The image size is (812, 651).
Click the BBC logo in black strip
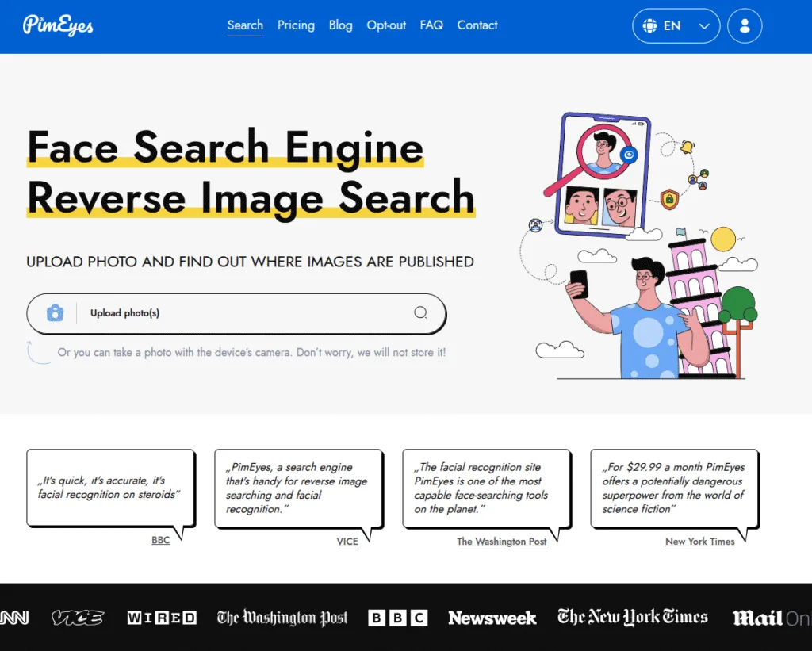(398, 618)
